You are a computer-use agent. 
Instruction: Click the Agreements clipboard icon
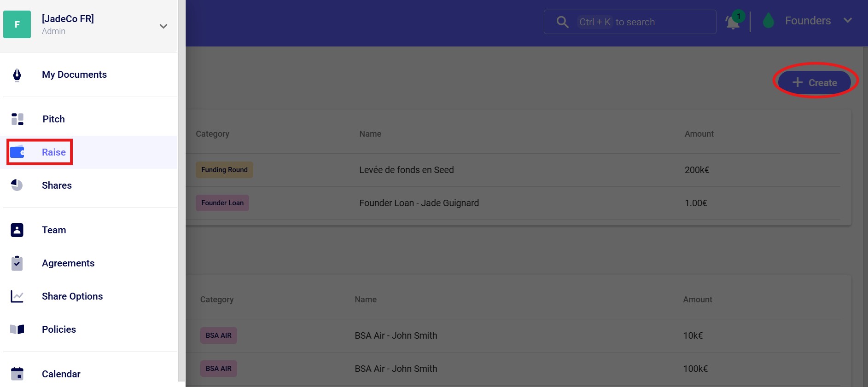[17, 263]
